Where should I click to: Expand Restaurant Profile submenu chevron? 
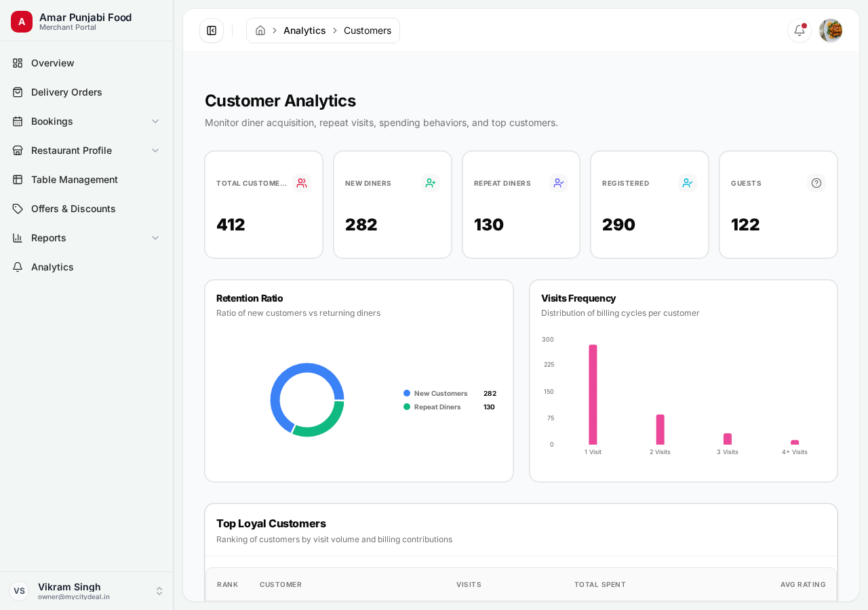coord(155,150)
